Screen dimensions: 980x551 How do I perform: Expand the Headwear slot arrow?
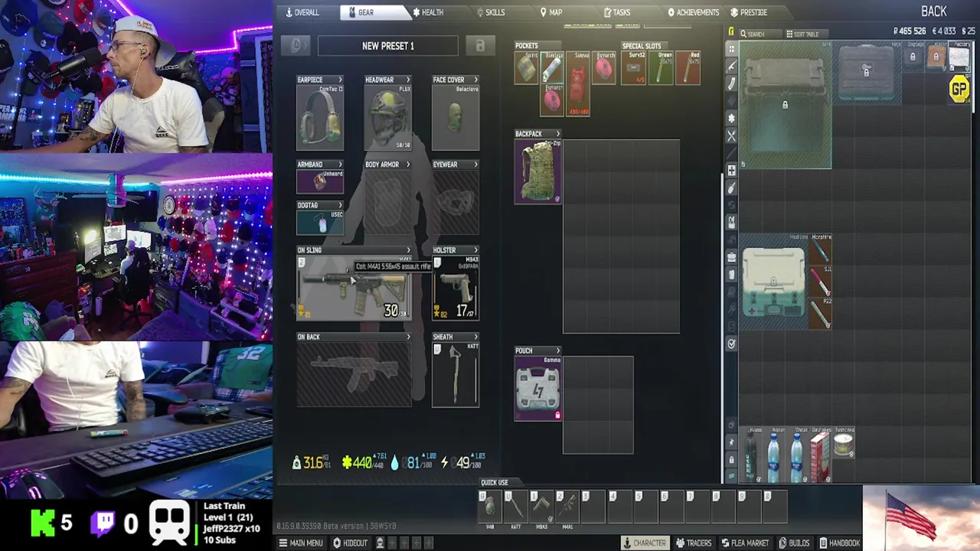tap(407, 80)
